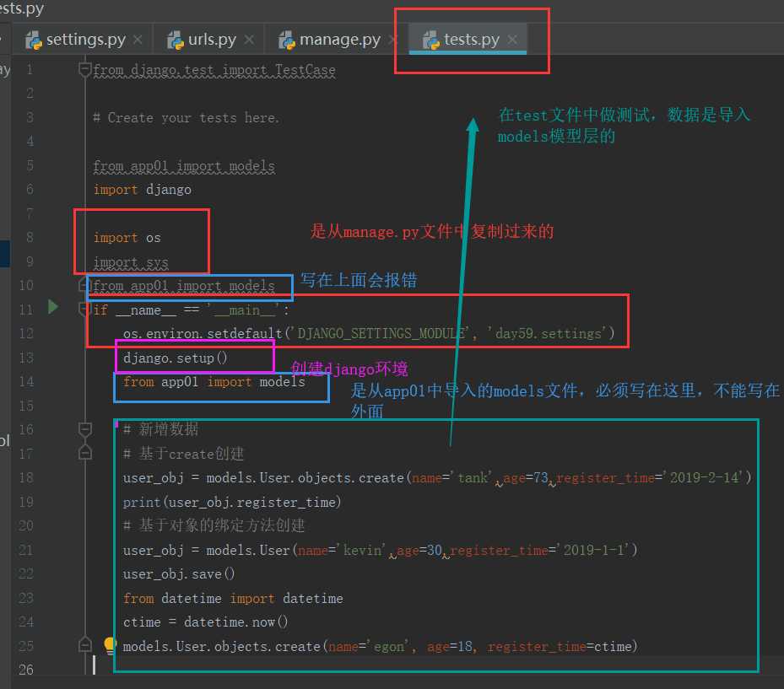Close the urls.py tab

click(x=249, y=40)
